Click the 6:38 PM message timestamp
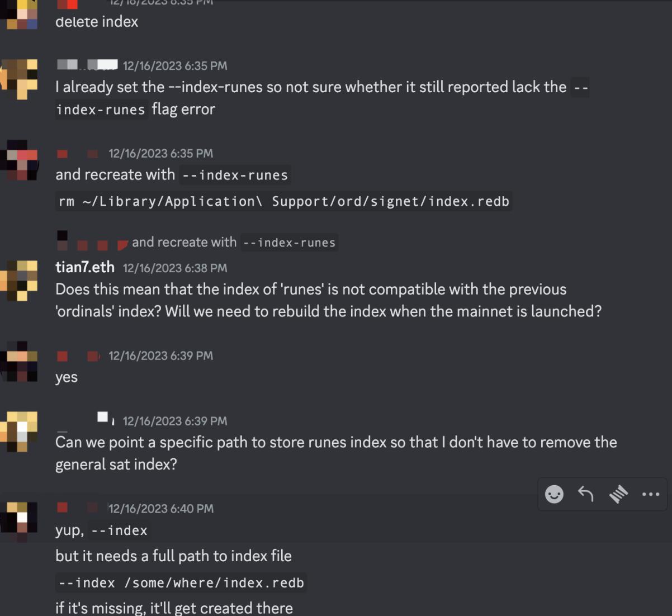This screenshot has width=672, height=616. [175, 268]
